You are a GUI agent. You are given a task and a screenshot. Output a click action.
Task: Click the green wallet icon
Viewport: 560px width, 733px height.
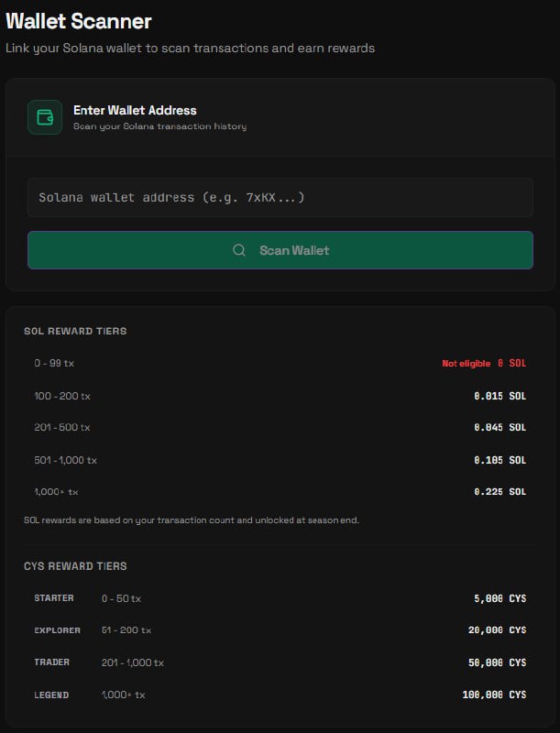point(45,117)
